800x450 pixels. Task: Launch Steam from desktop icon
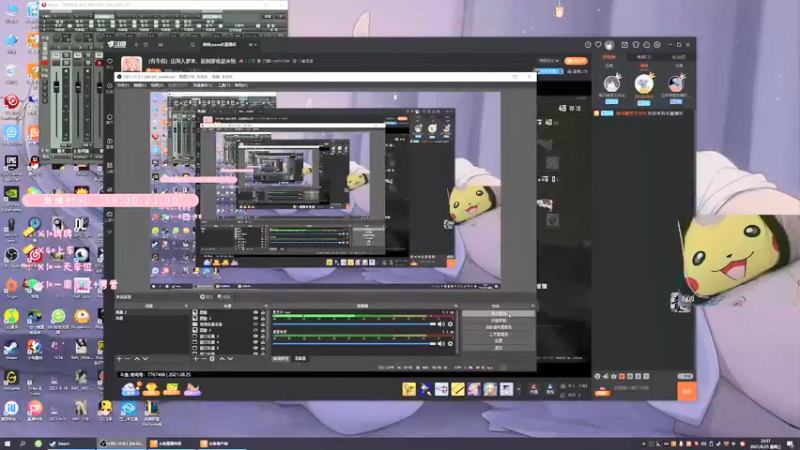tap(11, 349)
